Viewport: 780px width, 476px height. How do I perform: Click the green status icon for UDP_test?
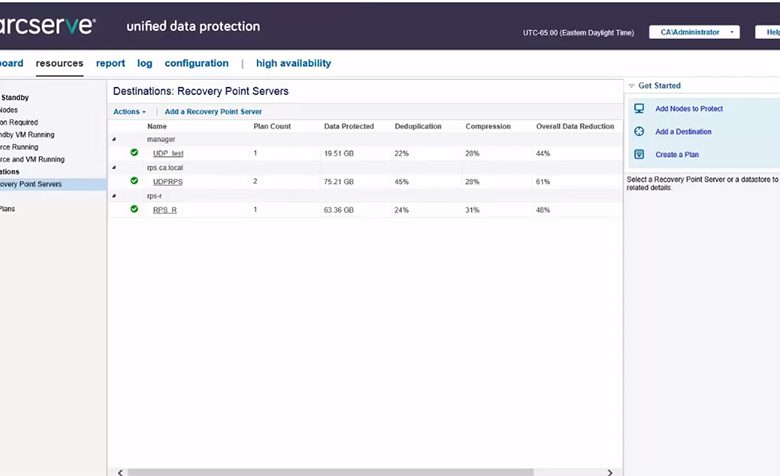point(134,153)
